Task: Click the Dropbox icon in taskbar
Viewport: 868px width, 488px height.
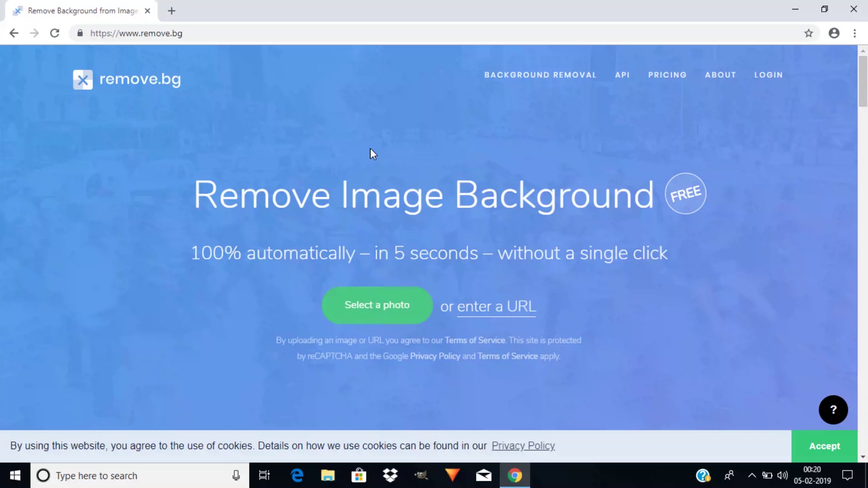Action: coord(390,475)
